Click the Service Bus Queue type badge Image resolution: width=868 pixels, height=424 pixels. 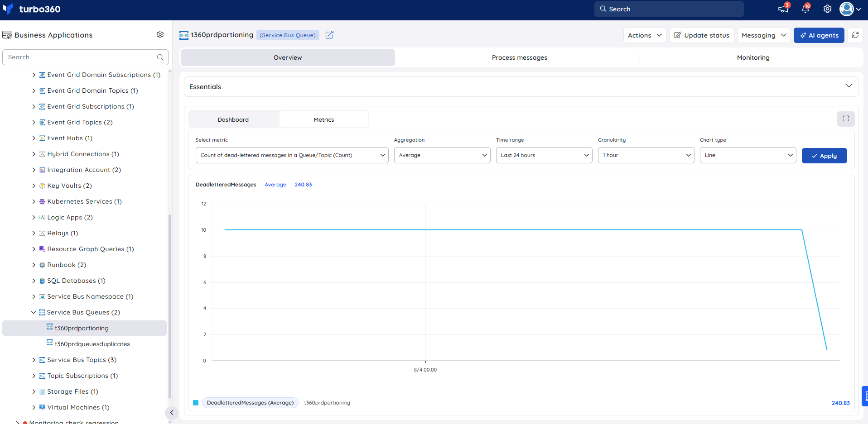[x=288, y=35]
